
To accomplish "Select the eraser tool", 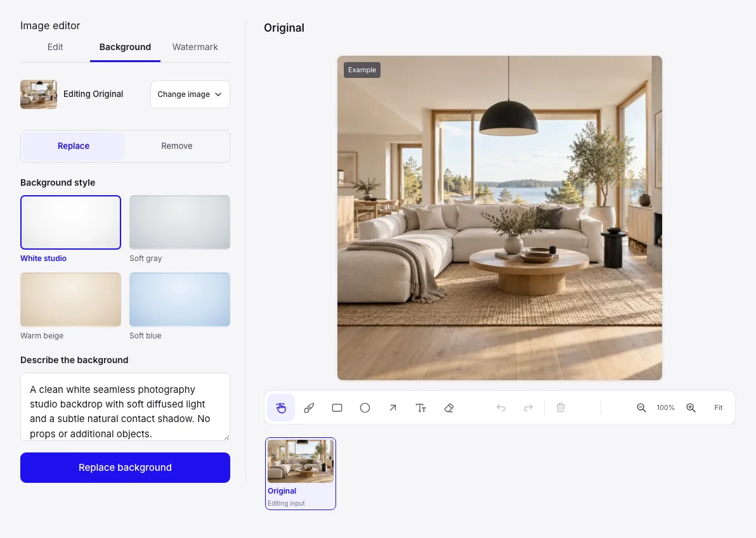I will click(449, 408).
